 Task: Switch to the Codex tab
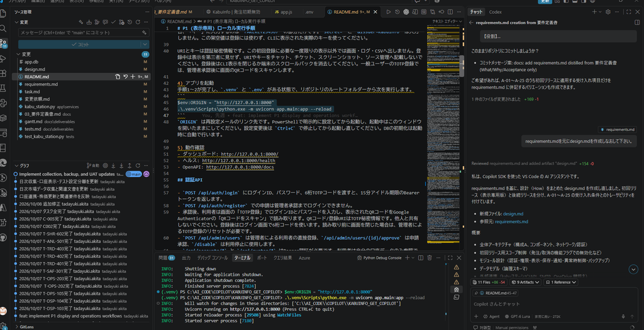click(x=496, y=12)
